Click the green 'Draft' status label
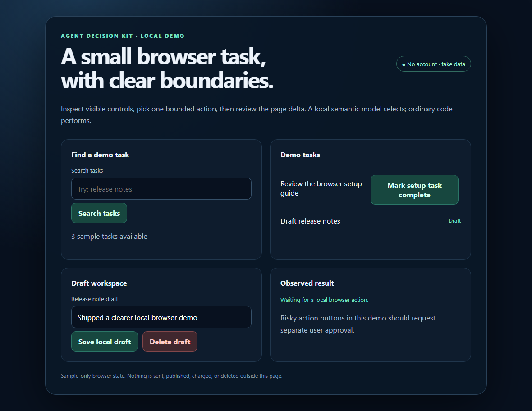Image resolution: width=532 pixels, height=411 pixels. [454, 221]
